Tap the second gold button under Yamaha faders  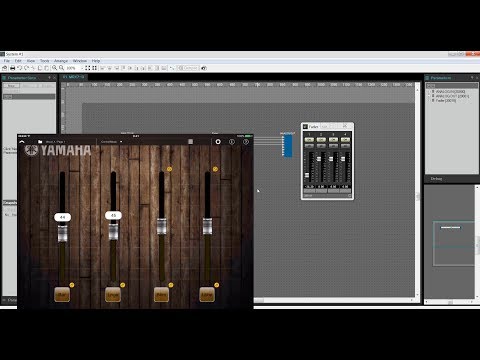pos(113,295)
